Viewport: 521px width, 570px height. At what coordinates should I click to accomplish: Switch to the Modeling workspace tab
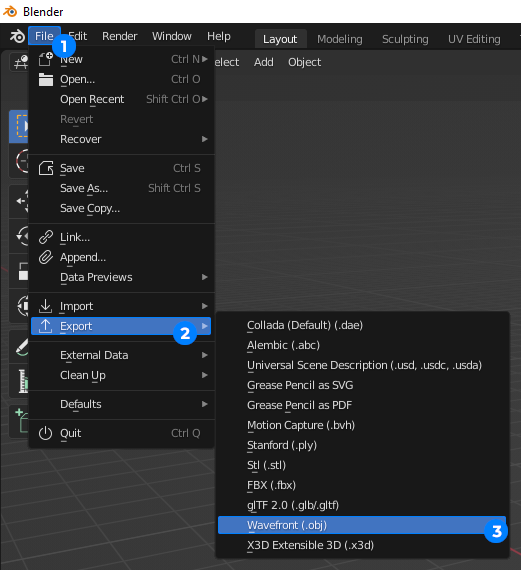tap(340, 39)
